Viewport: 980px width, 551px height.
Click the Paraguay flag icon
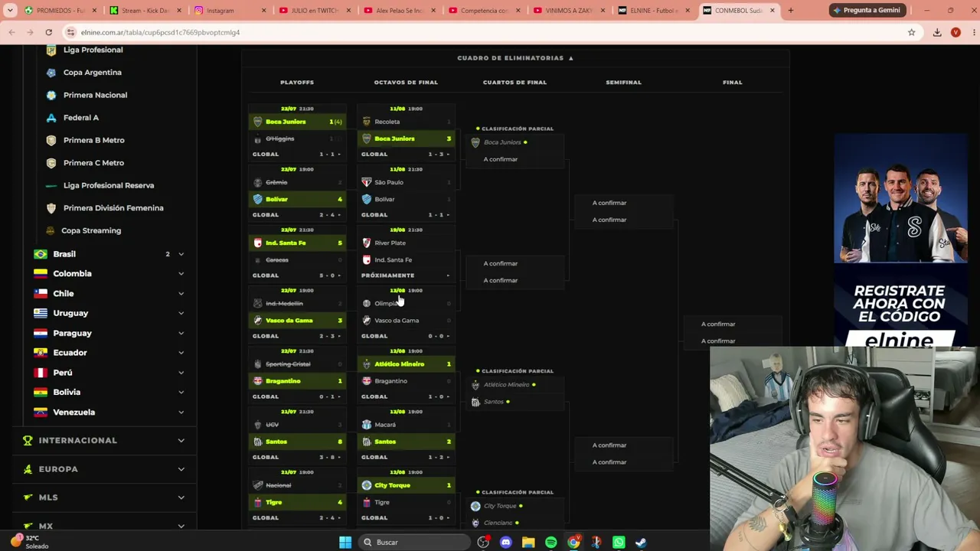click(x=41, y=333)
